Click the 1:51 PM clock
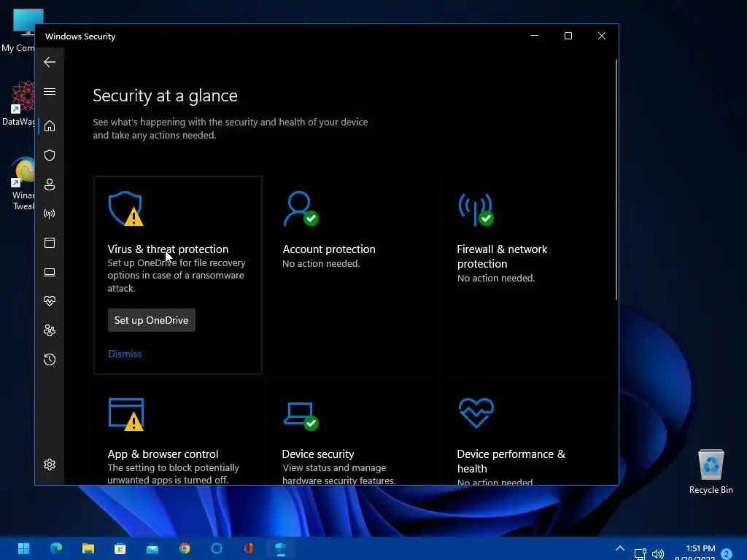This screenshot has width=747, height=560. (x=700, y=548)
